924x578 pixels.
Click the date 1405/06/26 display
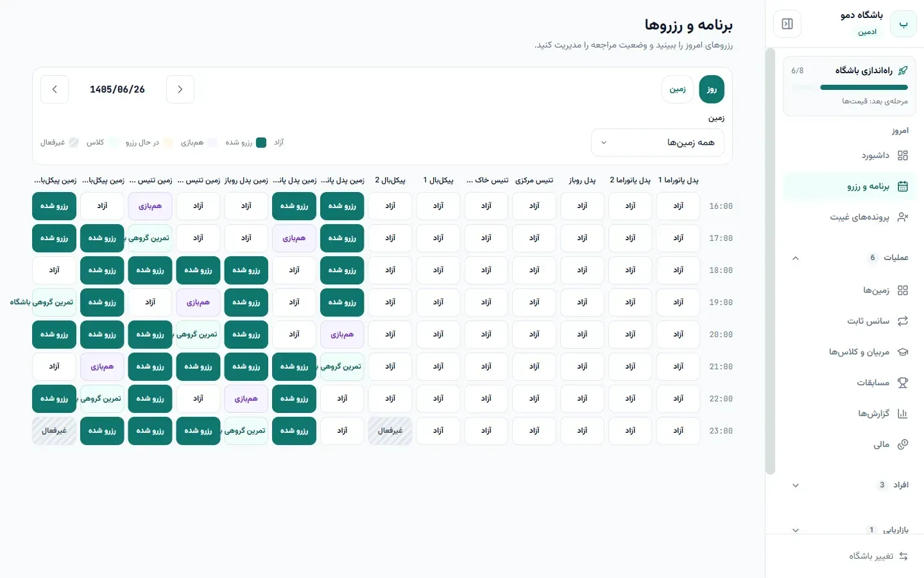[117, 89]
